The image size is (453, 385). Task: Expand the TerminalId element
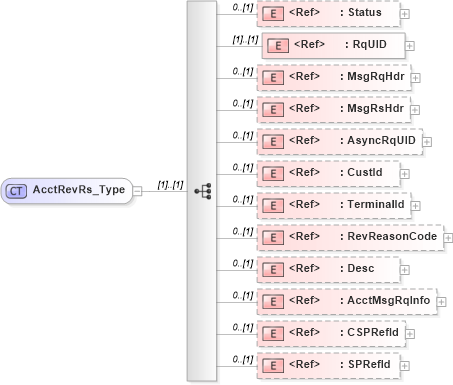coord(416,206)
